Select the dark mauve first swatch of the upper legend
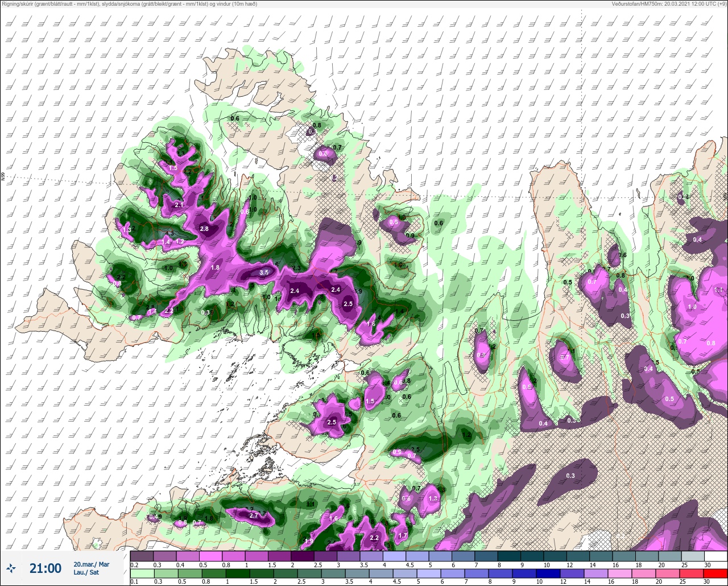This screenshot has width=728, height=586. 142,556
